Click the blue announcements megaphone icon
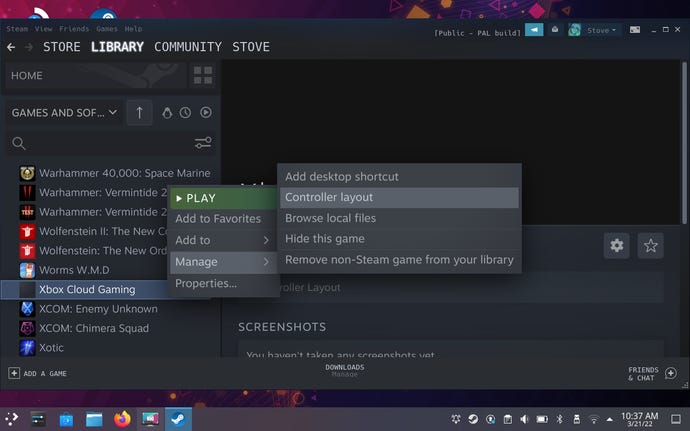This screenshot has width=690, height=431. pos(534,30)
